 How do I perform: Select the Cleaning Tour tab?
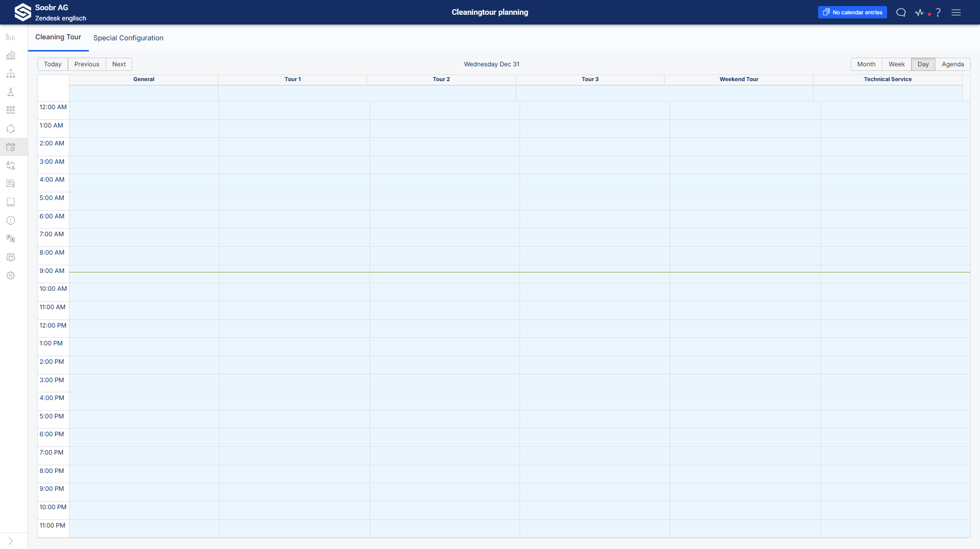(x=58, y=37)
